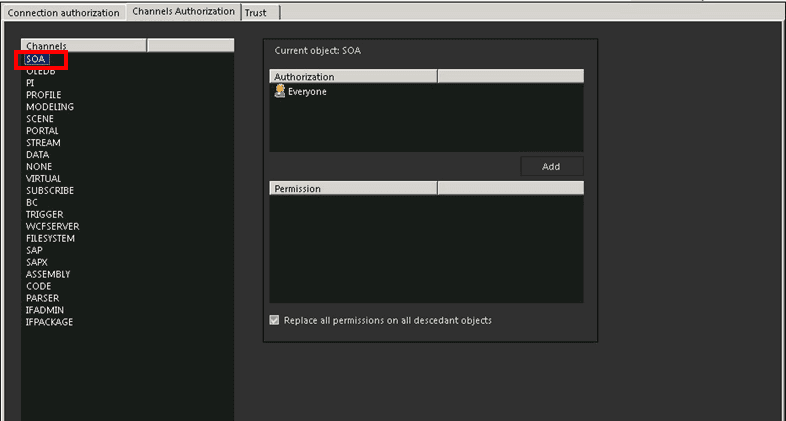
Task: Select the IFADMIN channel
Action: (45, 310)
